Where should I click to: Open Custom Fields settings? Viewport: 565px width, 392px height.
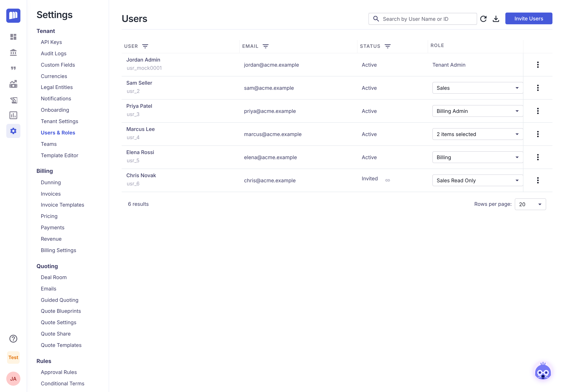pyautogui.click(x=58, y=65)
